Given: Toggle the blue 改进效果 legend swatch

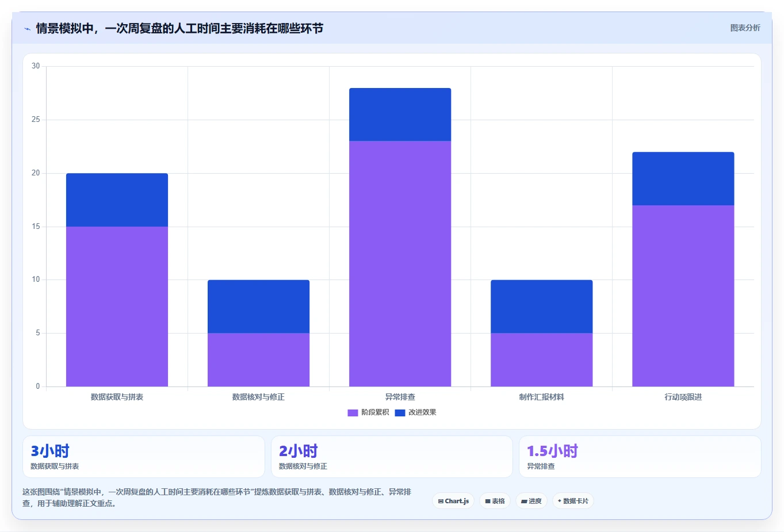Looking at the screenshot, I should pos(400,412).
